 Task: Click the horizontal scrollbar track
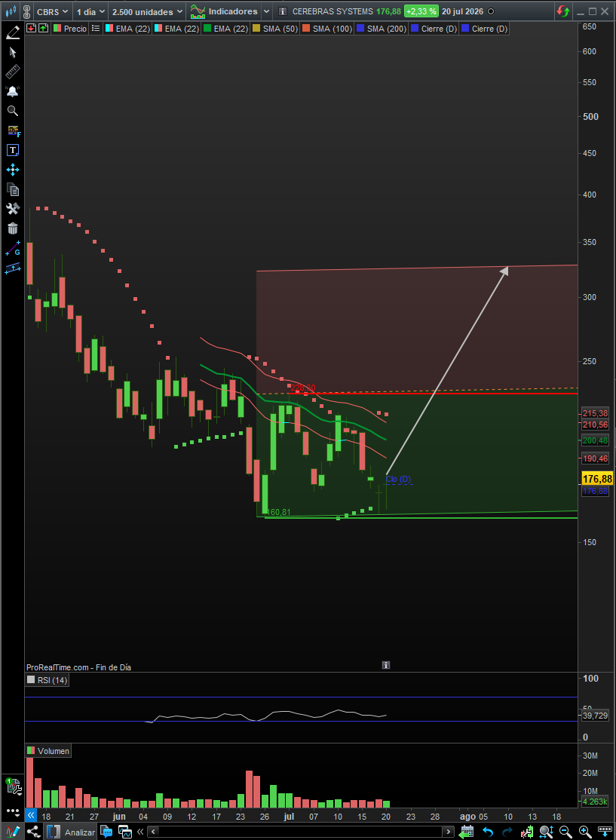click(x=301, y=832)
